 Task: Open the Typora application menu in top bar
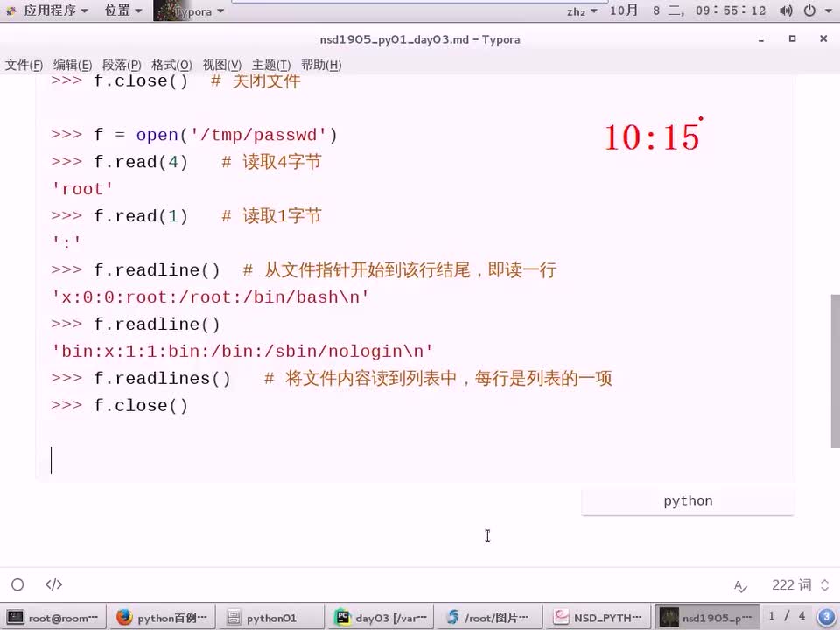pos(189,10)
